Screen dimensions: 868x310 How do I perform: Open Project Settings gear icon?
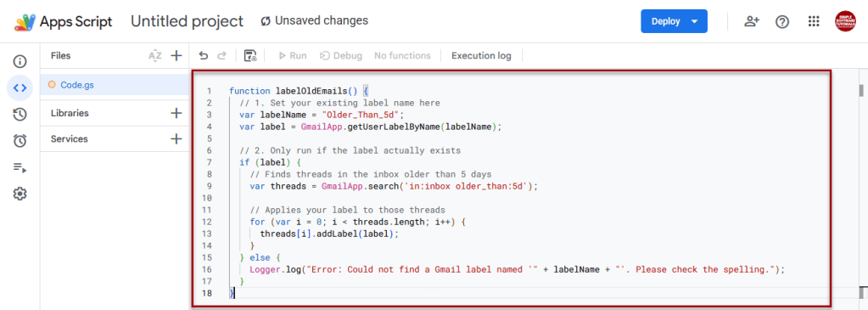(x=20, y=194)
